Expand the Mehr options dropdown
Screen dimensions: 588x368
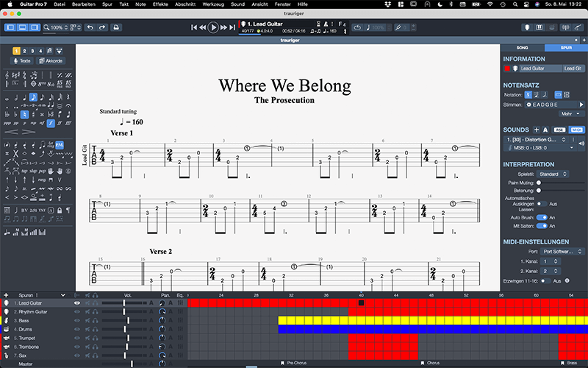click(570, 114)
